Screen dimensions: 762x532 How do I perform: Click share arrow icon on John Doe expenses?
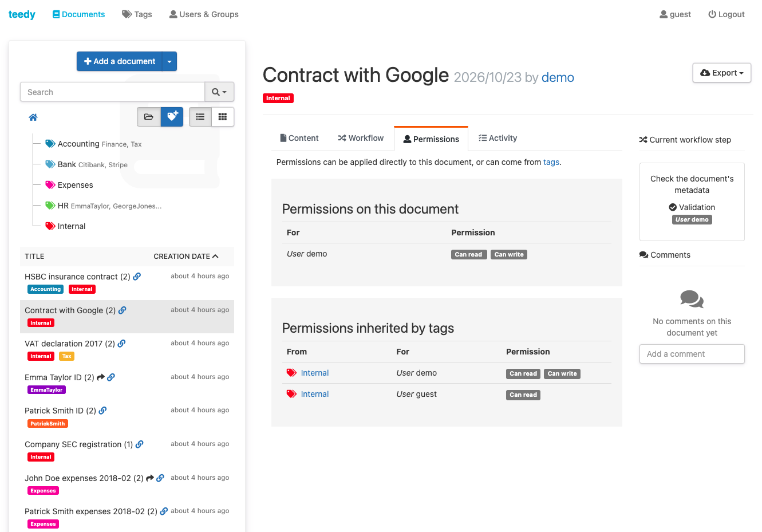150,478
